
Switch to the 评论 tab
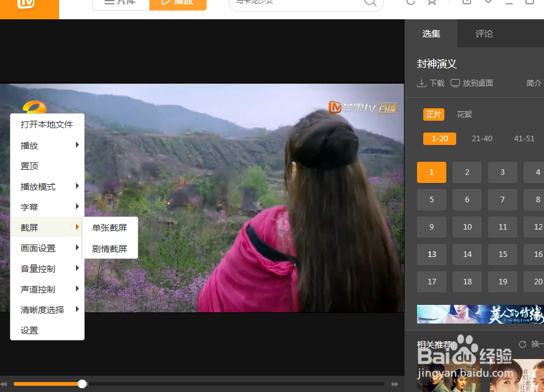click(x=484, y=34)
